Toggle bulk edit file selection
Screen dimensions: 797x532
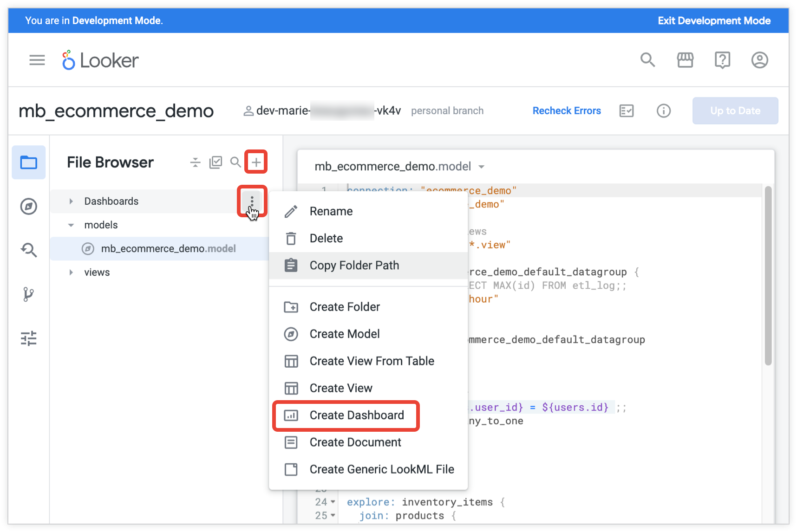tap(216, 162)
